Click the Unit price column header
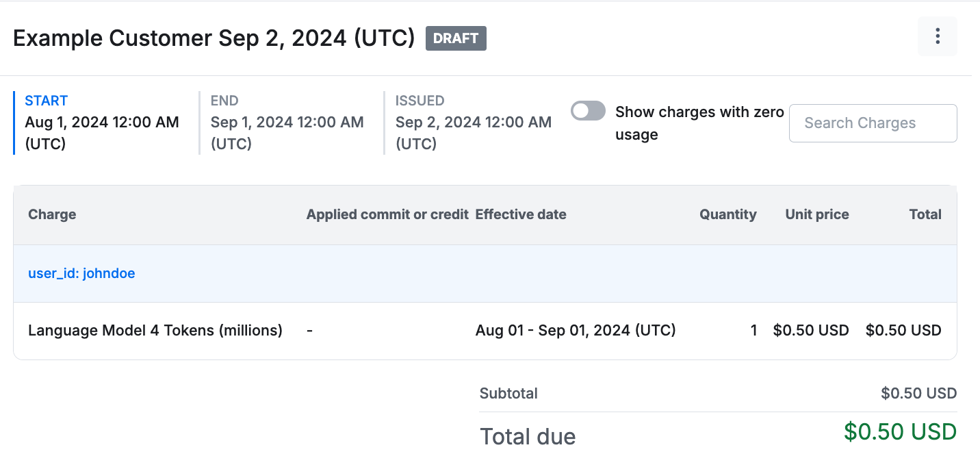Screen dimensions: 980x467 [x=816, y=214]
